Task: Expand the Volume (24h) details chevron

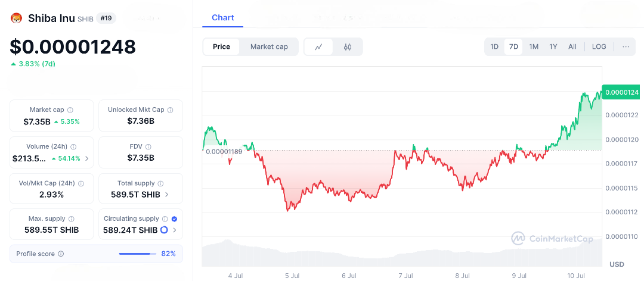Action: click(87, 158)
